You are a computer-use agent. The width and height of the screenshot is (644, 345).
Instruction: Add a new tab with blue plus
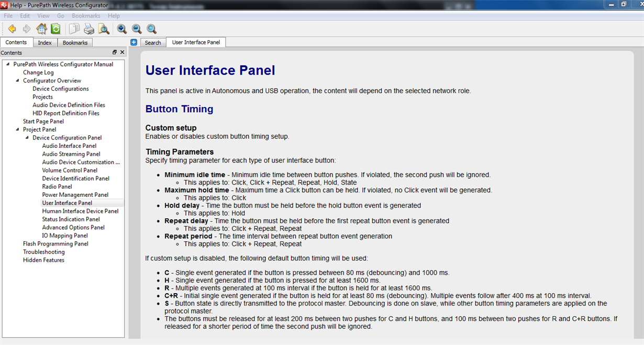click(134, 42)
